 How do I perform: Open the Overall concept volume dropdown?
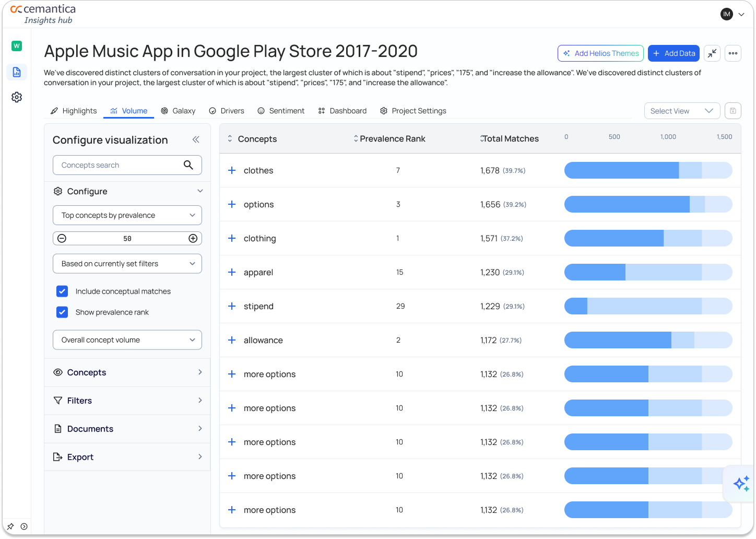click(x=127, y=340)
